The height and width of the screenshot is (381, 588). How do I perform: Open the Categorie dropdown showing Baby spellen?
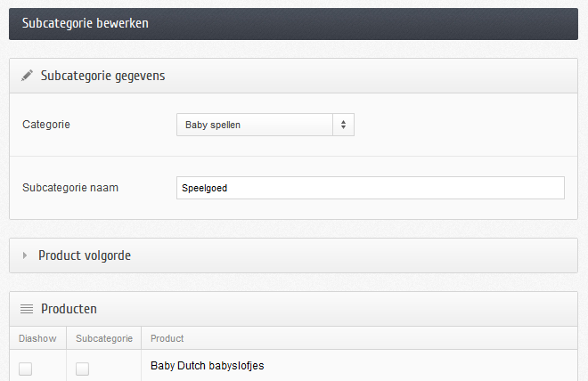pyautogui.click(x=265, y=125)
